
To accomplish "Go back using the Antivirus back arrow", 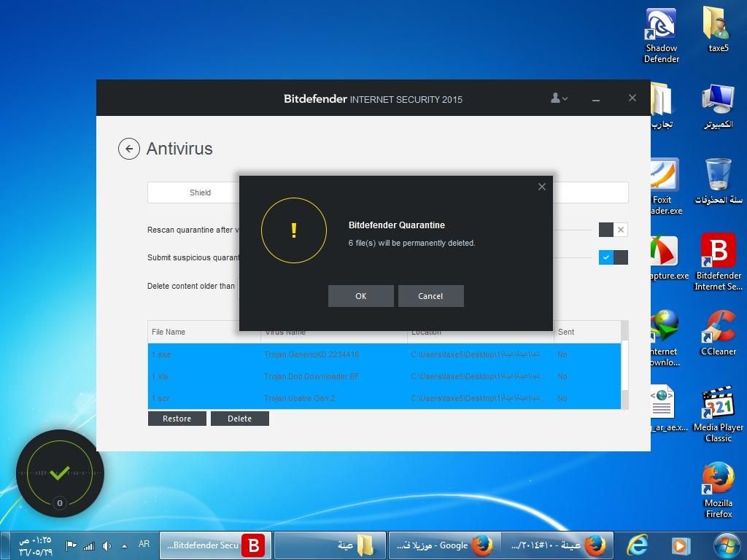I will coord(128,149).
